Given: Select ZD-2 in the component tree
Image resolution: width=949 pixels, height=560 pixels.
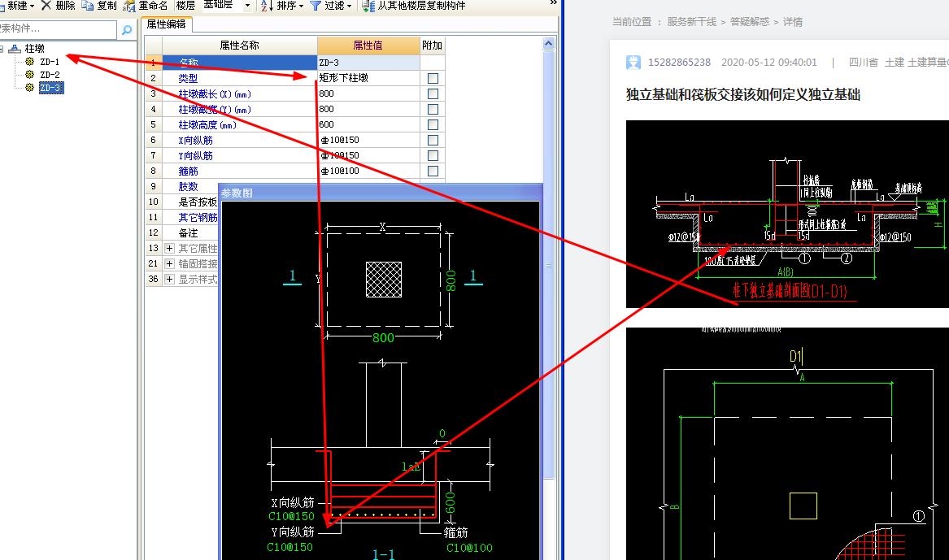Looking at the screenshot, I should pyautogui.click(x=50, y=75).
